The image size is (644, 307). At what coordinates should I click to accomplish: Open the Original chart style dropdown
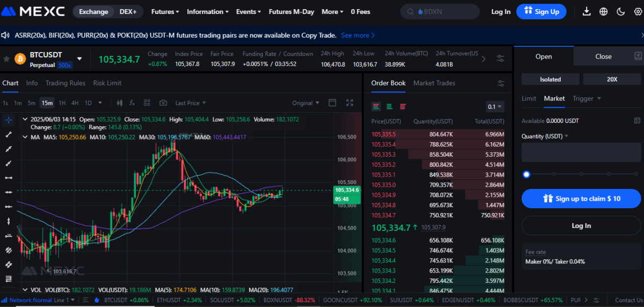(305, 103)
